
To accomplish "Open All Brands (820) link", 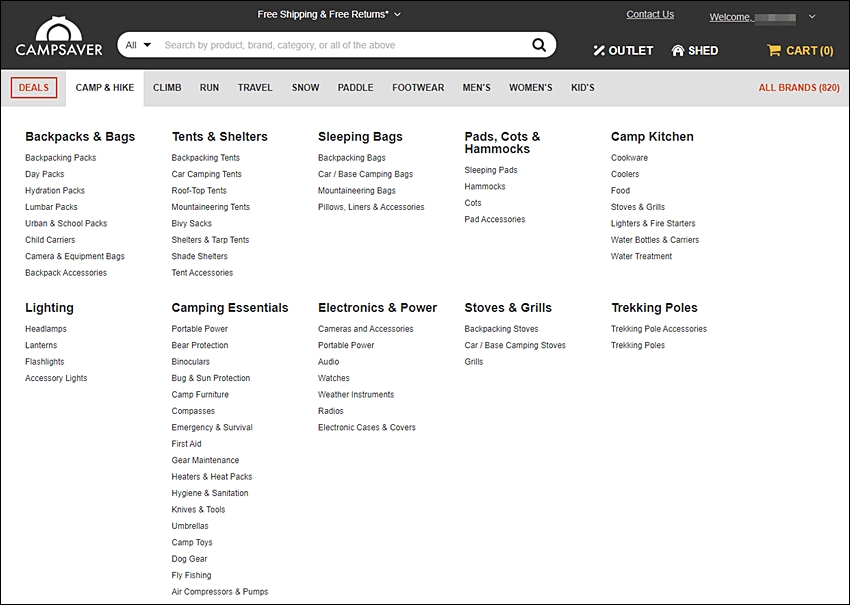I will 799,88.
